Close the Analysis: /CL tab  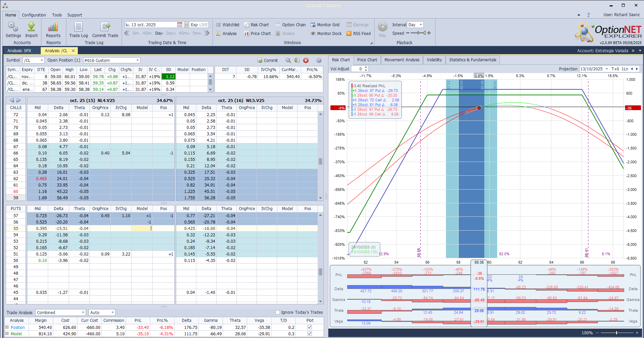pos(73,51)
